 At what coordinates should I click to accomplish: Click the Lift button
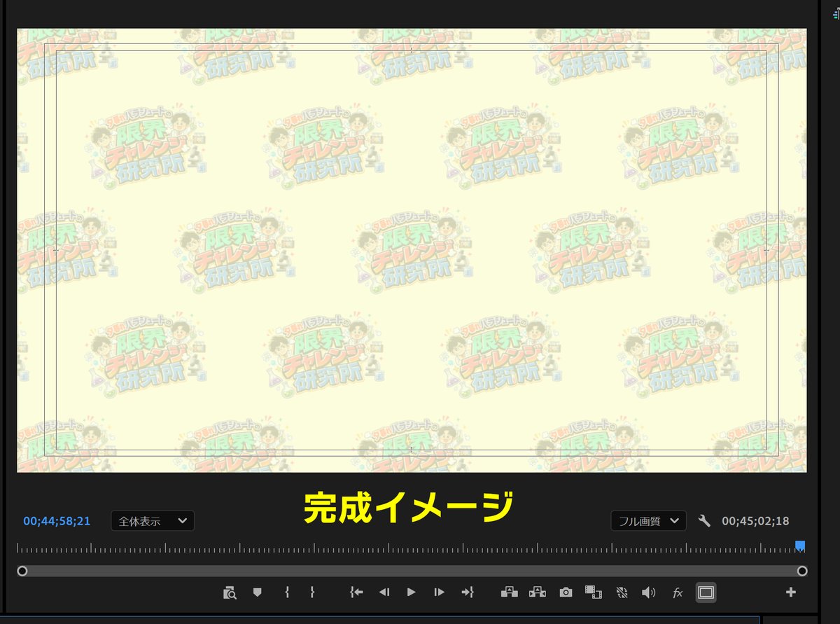coord(510,592)
